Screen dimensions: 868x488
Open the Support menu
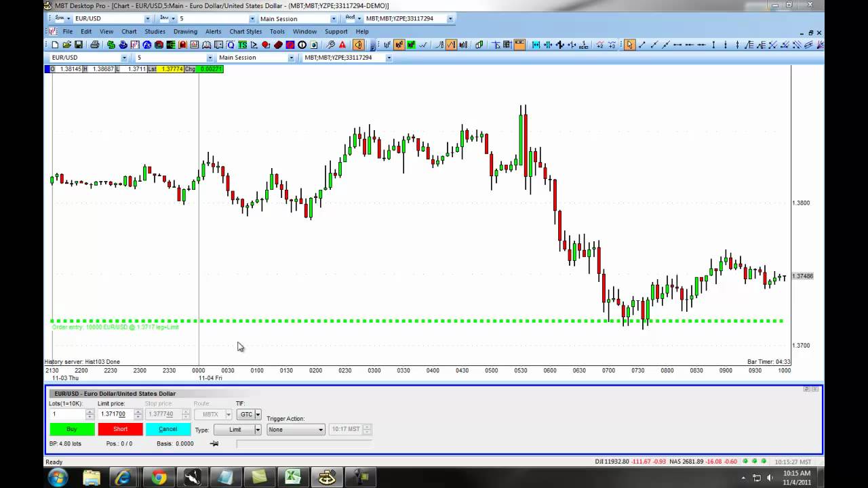(x=336, y=31)
